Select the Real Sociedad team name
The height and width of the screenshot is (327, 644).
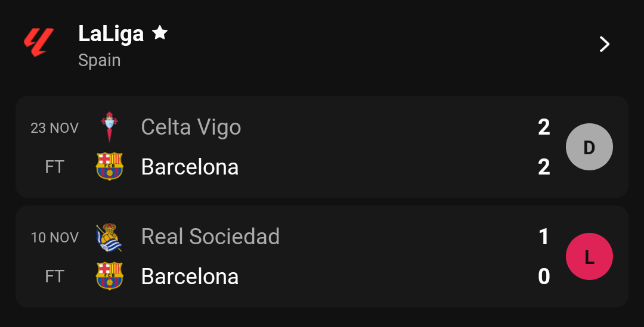[x=210, y=236]
